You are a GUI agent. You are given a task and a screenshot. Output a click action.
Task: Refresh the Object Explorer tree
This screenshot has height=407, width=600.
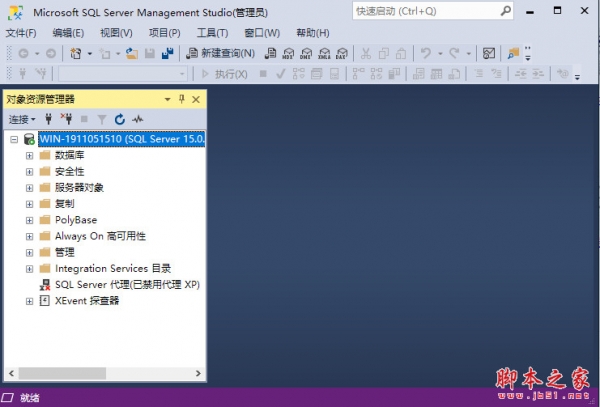tap(119, 119)
